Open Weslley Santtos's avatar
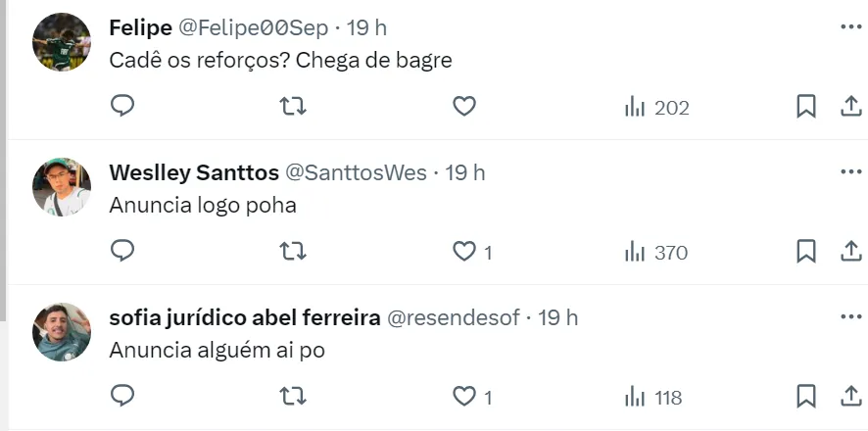Screen dimensions: 868x431 coord(62,187)
